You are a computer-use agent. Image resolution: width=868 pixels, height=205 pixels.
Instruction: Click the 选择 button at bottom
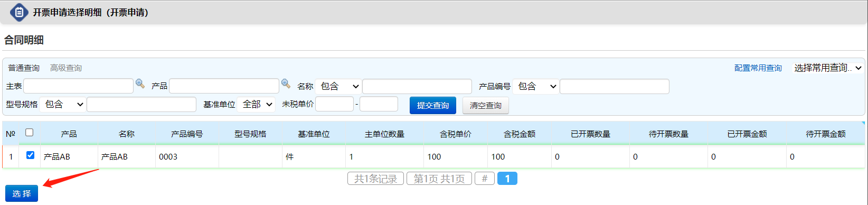tap(22, 193)
